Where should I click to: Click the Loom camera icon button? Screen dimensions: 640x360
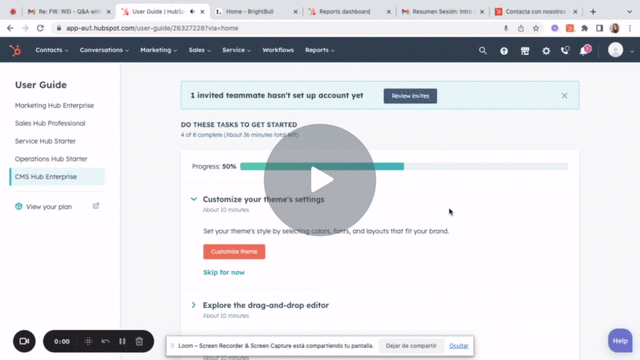pos(24,341)
